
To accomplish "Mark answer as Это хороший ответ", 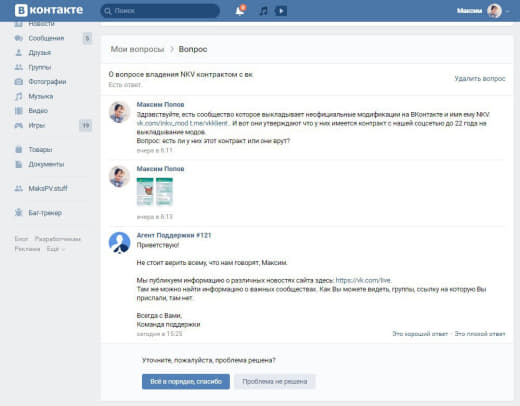I will click(x=420, y=334).
